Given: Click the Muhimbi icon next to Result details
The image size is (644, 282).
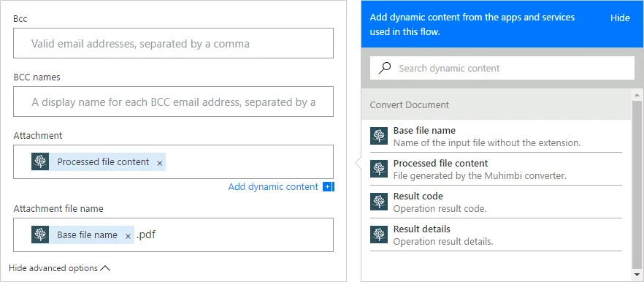Looking at the screenshot, I should pyautogui.click(x=379, y=235).
